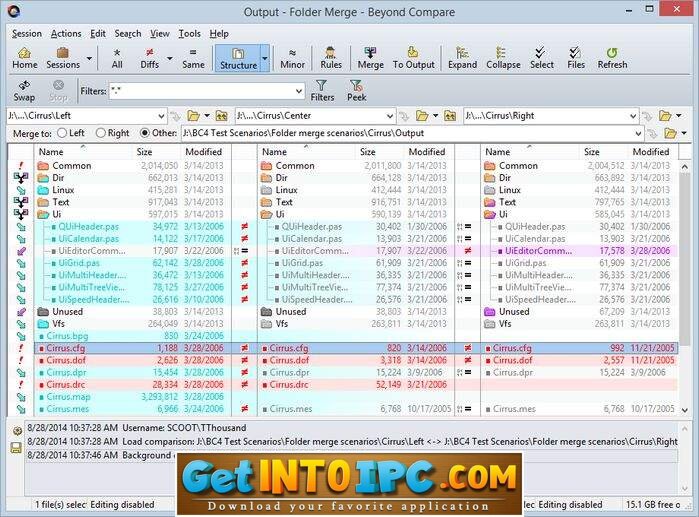Save the log with disk icon
Viewport: 699px width, 517px height.
pos(16,448)
